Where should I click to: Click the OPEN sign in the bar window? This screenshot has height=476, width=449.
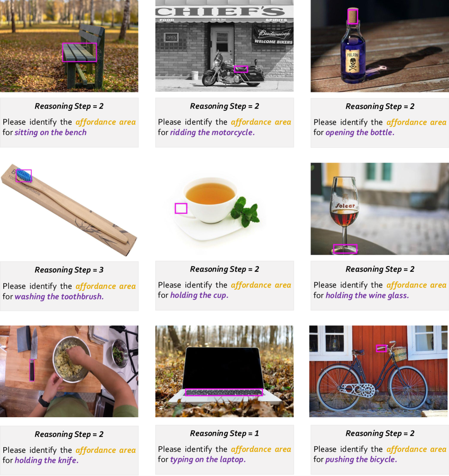point(171,37)
